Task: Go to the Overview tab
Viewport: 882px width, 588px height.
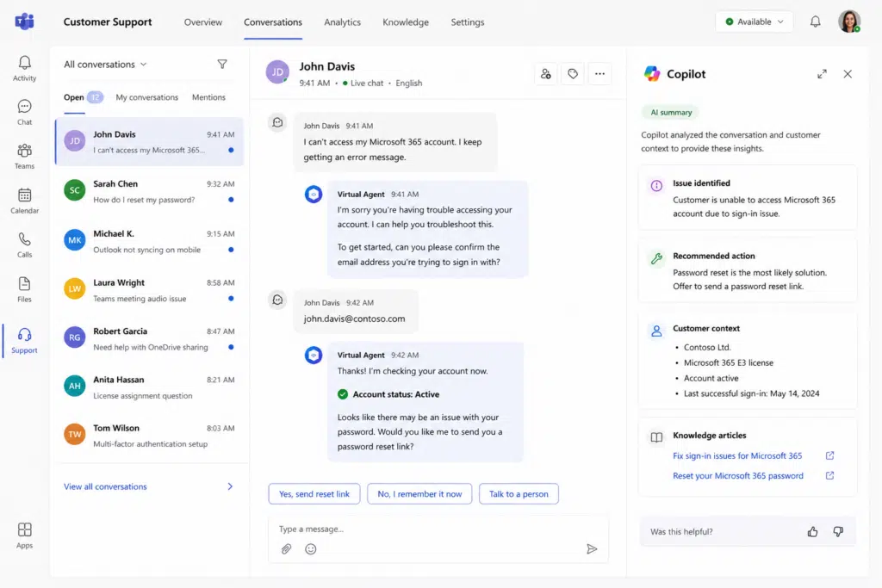Action: [x=203, y=22]
